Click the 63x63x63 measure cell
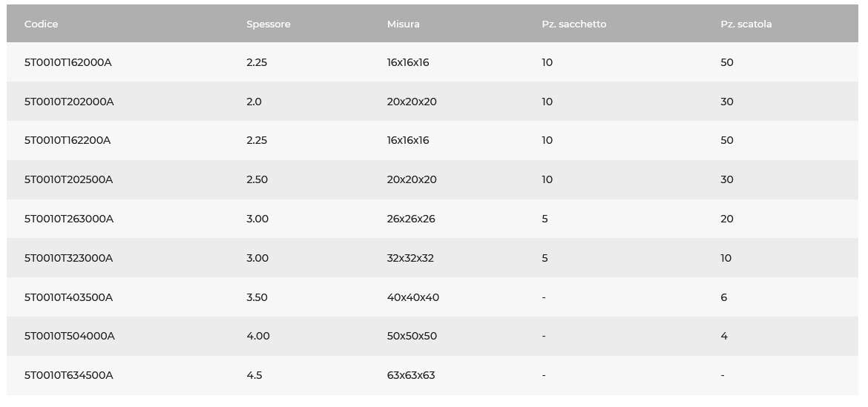Image resolution: width=868 pixels, height=407 pixels. (x=411, y=375)
